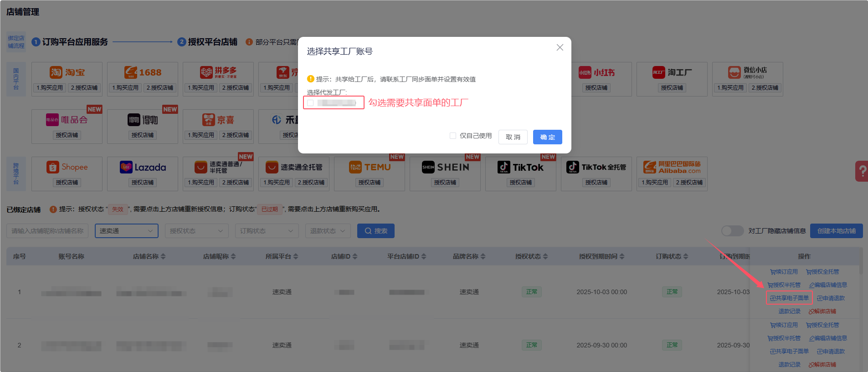Open the 退款状态 filter dropdown
868x372 pixels.
pos(328,231)
